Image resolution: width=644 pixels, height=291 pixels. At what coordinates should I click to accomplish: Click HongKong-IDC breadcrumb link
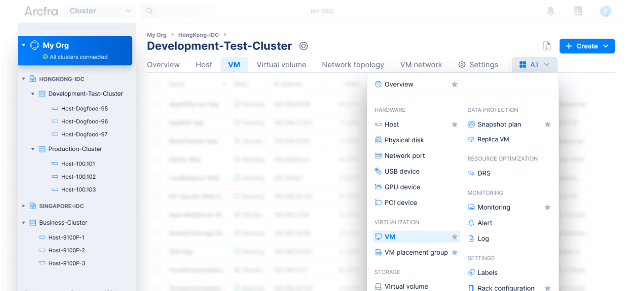pos(198,35)
